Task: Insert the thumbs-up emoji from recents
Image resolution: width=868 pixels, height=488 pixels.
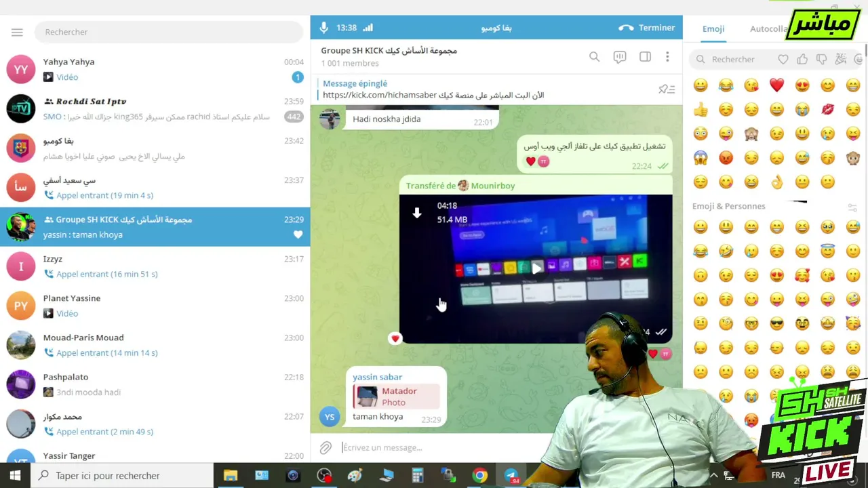Action: pyautogui.click(x=701, y=110)
